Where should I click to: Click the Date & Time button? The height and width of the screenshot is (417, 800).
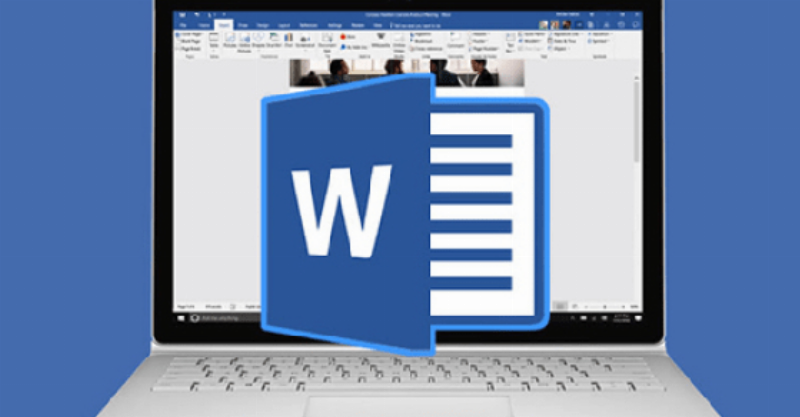pos(562,41)
